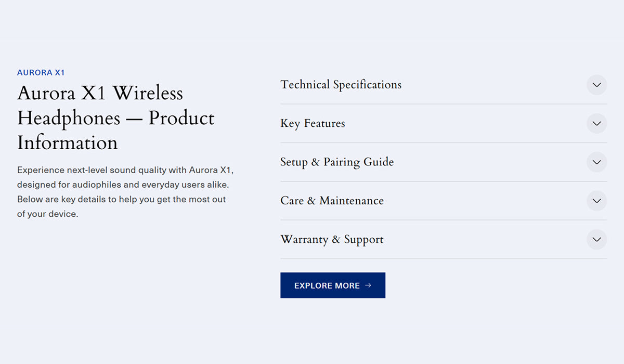Open the Warranty & Support section title
Viewport: 624px width, 364px height.
[332, 240]
